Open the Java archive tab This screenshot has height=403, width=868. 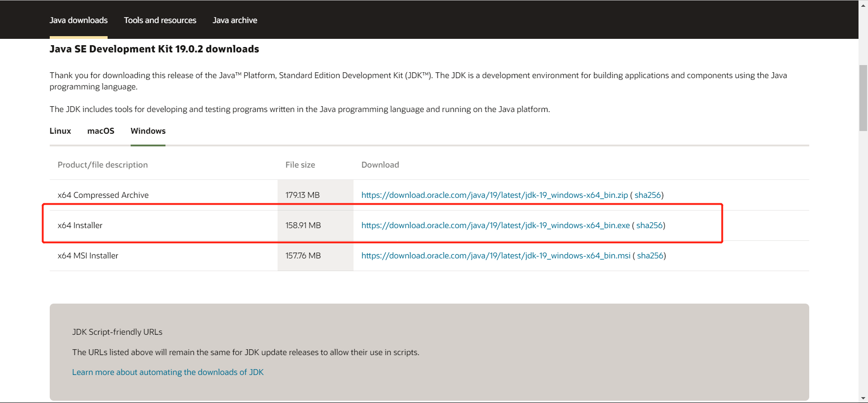(x=235, y=20)
